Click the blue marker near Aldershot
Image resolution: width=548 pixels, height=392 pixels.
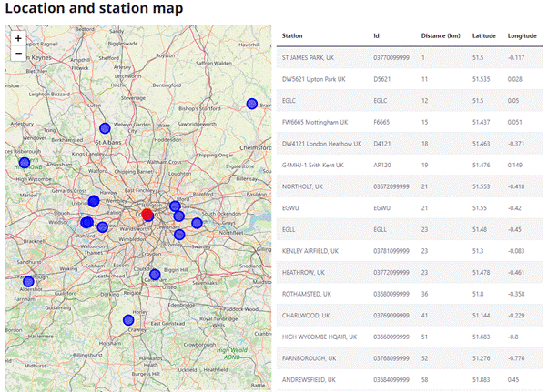pos(28,282)
